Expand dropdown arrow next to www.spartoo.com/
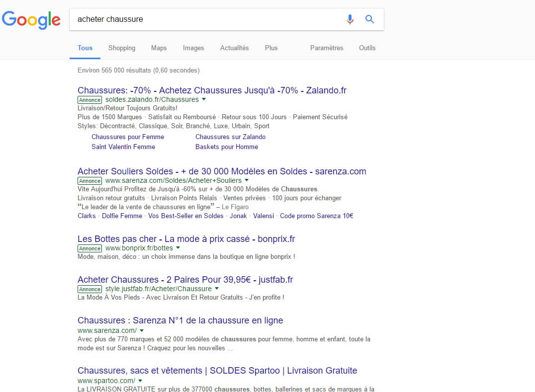This screenshot has width=535, height=392. (x=140, y=381)
